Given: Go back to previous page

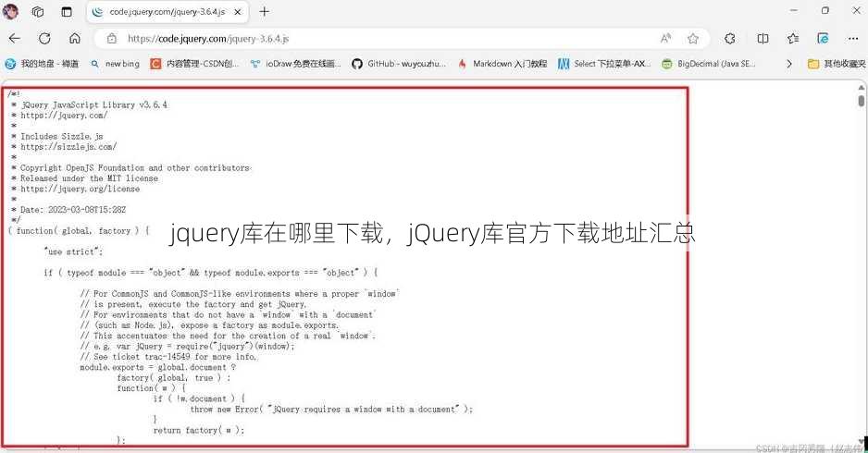Looking at the screenshot, I should [15, 38].
